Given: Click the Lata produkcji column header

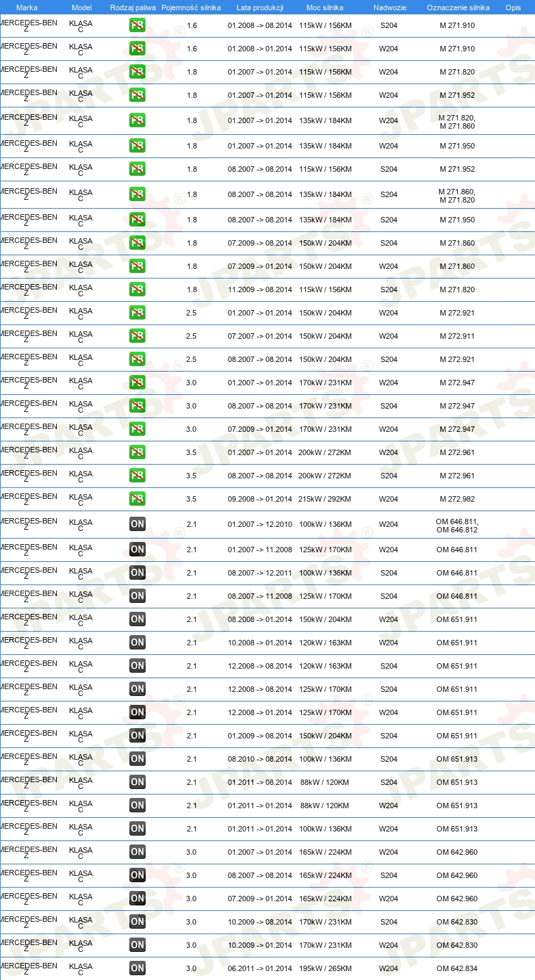Looking at the screenshot, I should [x=260, y=8].
